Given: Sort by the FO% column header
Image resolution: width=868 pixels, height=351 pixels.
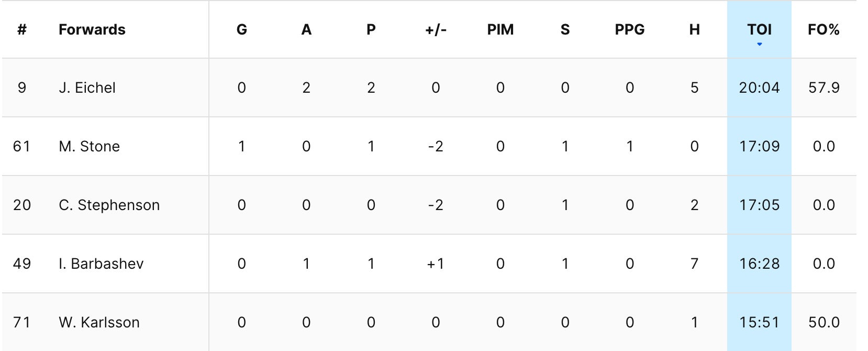Looking at the screenshot, I should click(x=824, y=30).
